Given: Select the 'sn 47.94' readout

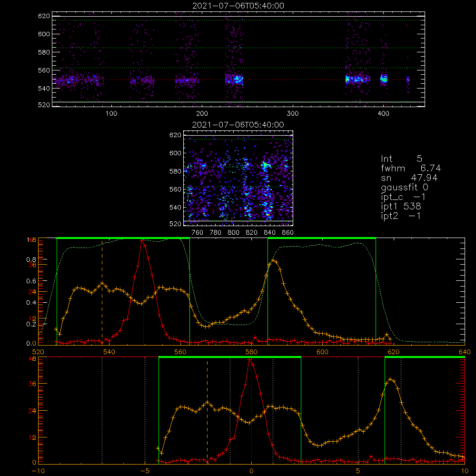Looking at the screenshot, I should [x=409, y=178].
